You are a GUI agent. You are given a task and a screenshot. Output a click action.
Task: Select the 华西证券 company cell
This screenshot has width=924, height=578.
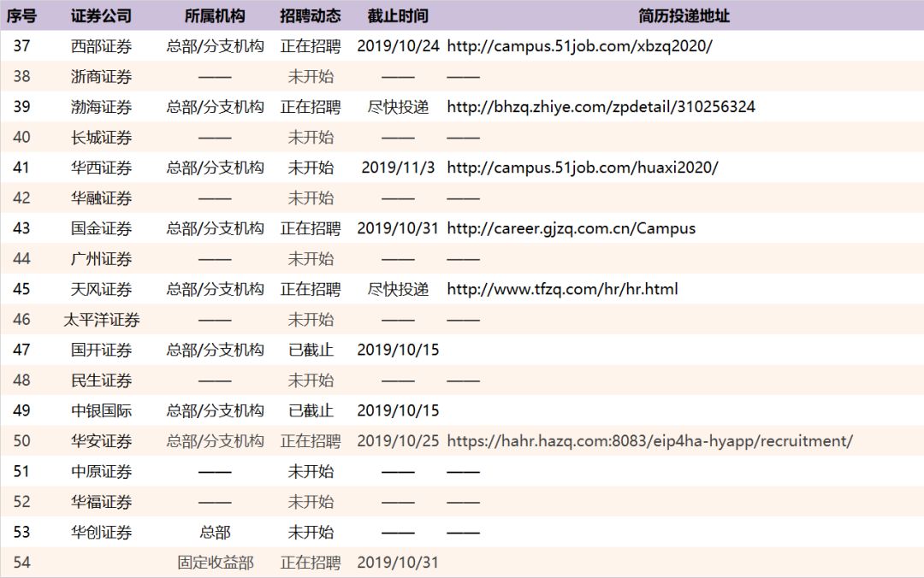(x=101, y=168)
